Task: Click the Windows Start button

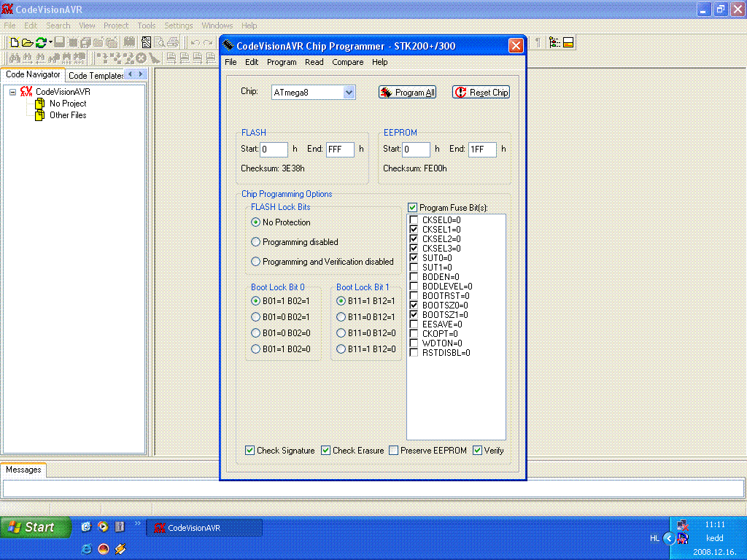Action: point(35,527)
